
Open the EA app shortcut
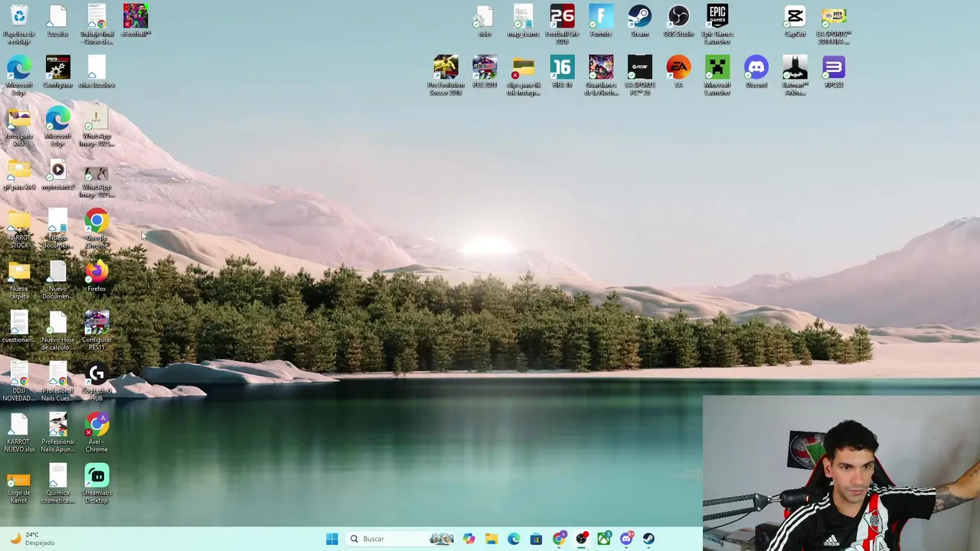678,72
